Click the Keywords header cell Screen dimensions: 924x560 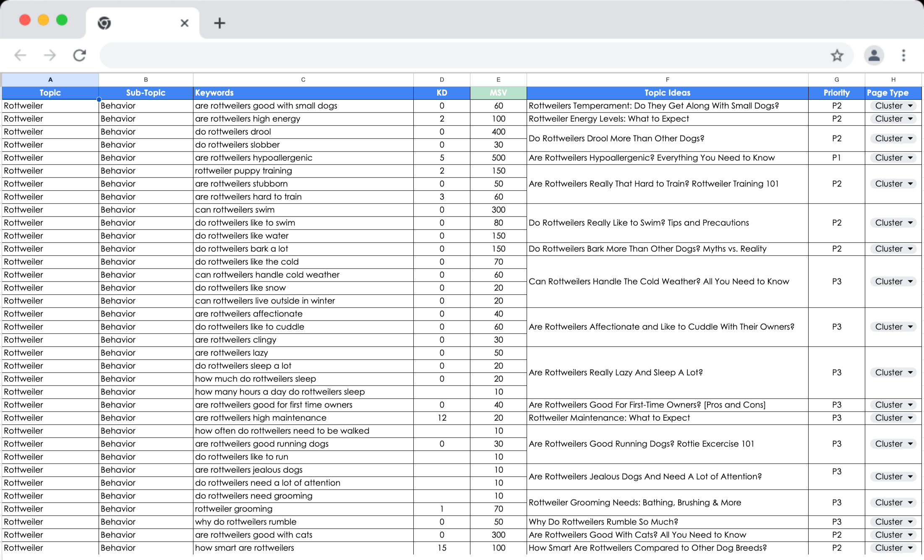303,93
